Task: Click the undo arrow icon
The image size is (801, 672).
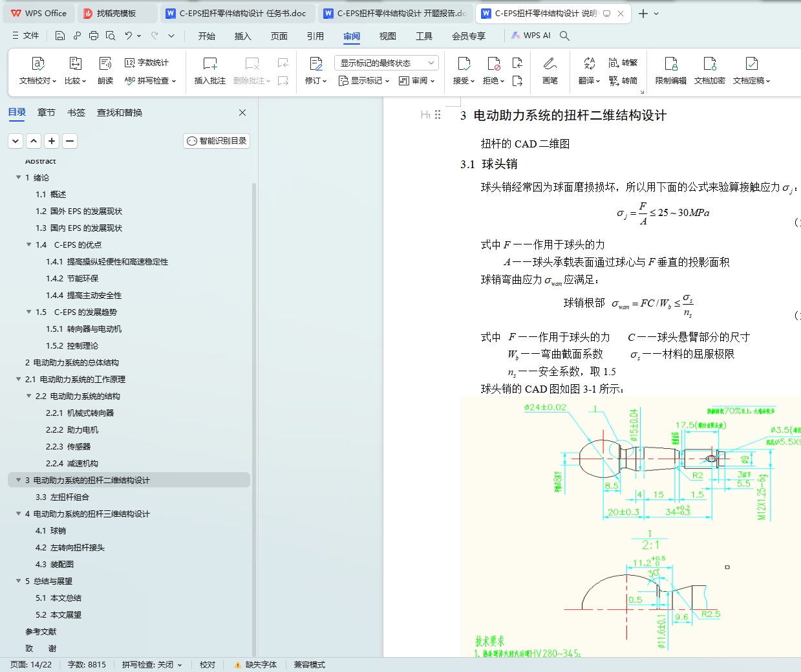Action: [x=129, y=36]
